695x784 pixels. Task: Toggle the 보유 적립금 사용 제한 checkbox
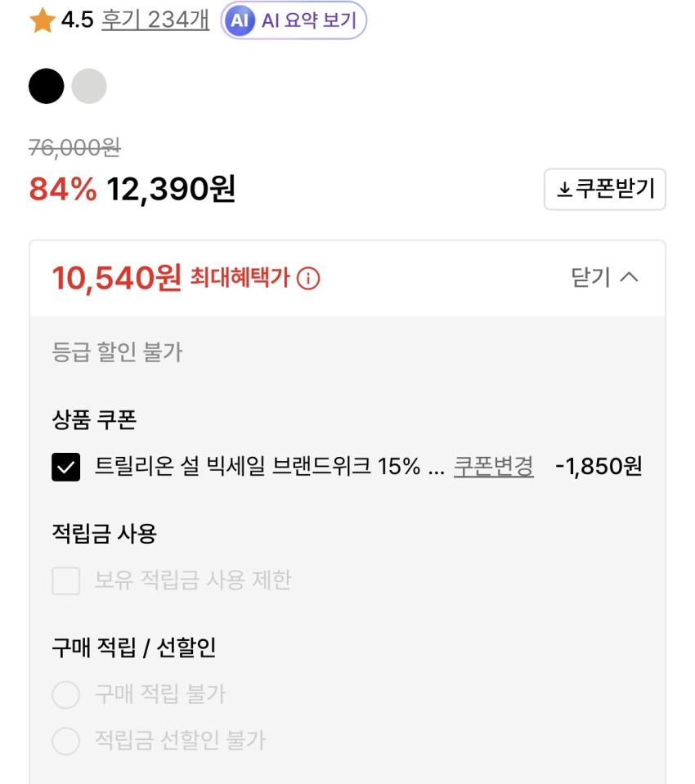click(x=66, y=581)
